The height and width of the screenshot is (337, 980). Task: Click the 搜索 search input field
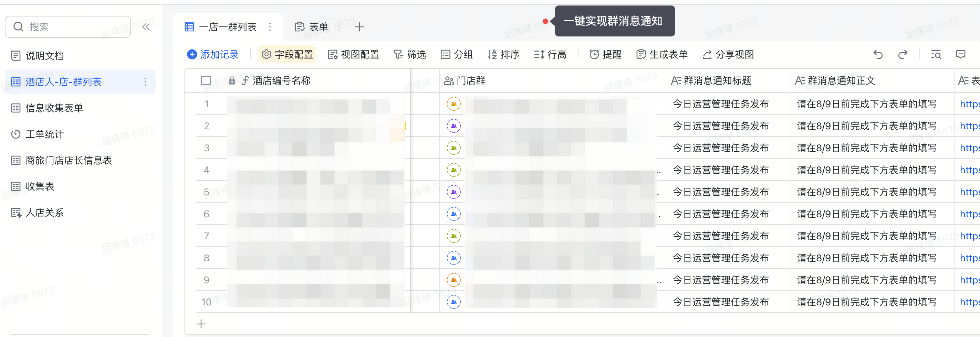pyautogui.click(x=68, y=26)
